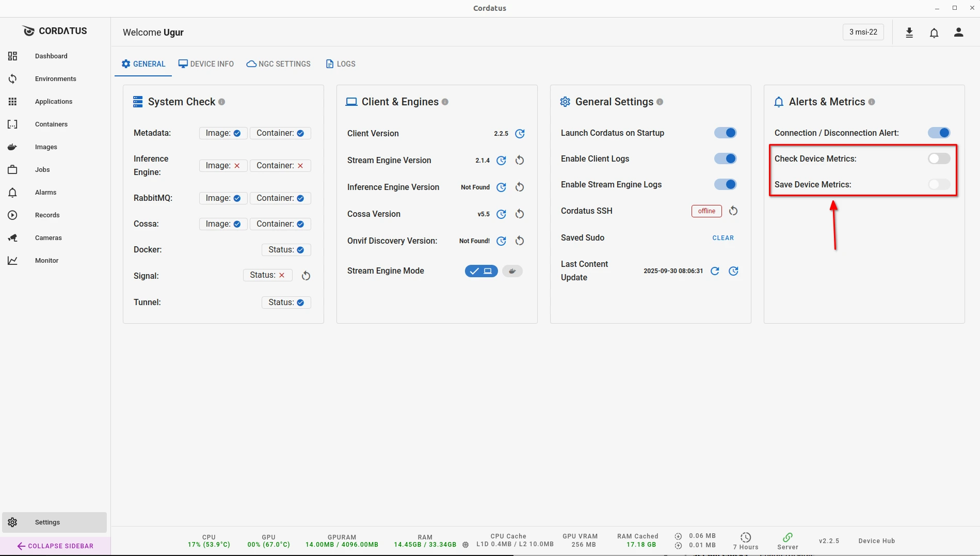Open the notification bell in the header

pos(934,32)
